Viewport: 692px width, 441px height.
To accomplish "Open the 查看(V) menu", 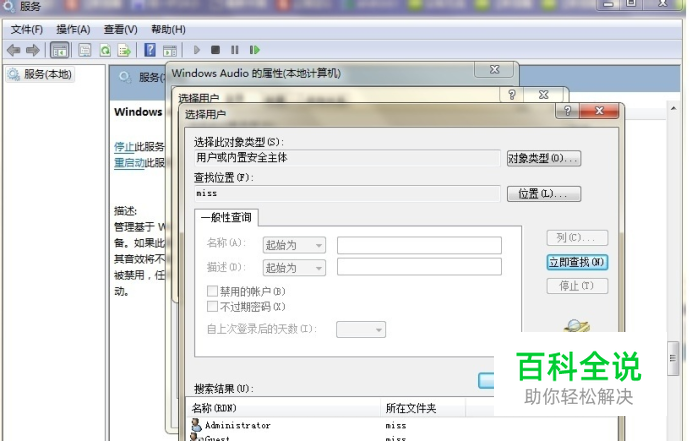I will tap(120, 30).
